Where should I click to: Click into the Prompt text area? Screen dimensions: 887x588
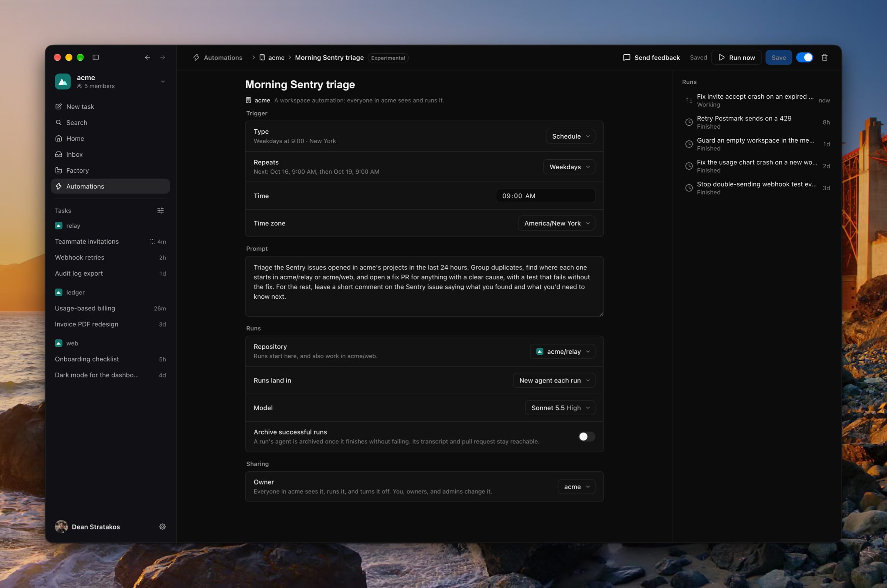click(424, 286)
